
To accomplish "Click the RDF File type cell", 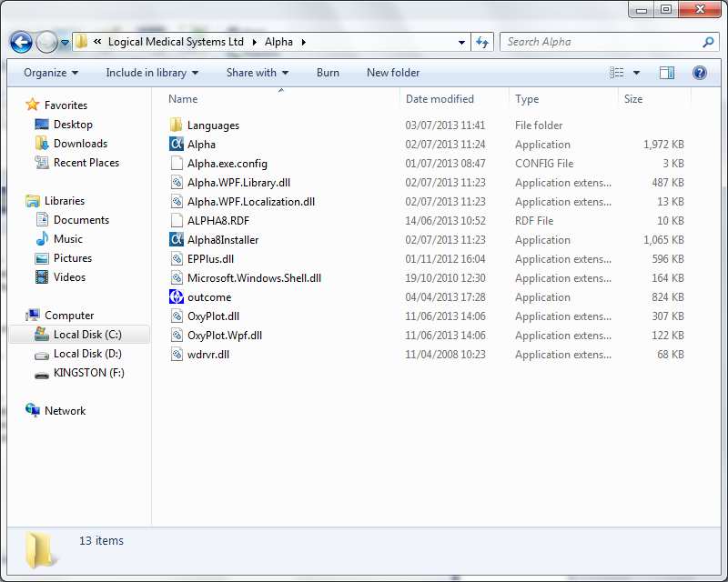I will [534, 220].
